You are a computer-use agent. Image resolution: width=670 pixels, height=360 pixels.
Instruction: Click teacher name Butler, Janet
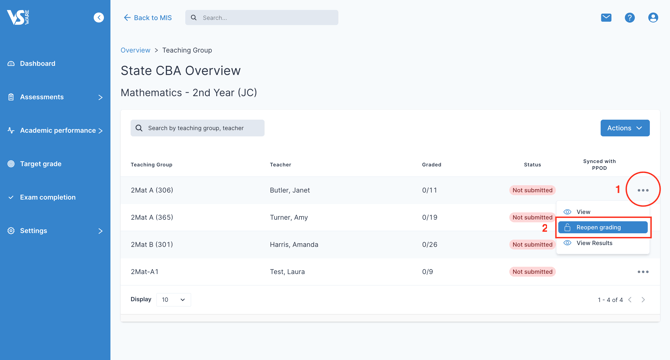(290, 190)
